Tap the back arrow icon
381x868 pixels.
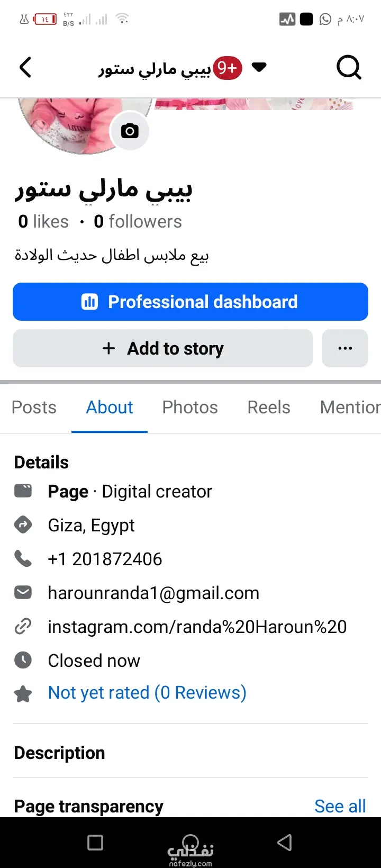click(x=25, y=68)
